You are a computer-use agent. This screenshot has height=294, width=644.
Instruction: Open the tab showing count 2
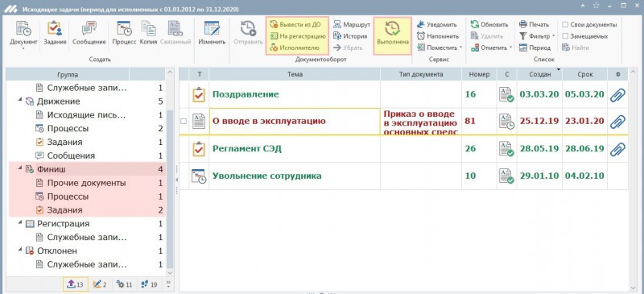pos(100,284)
